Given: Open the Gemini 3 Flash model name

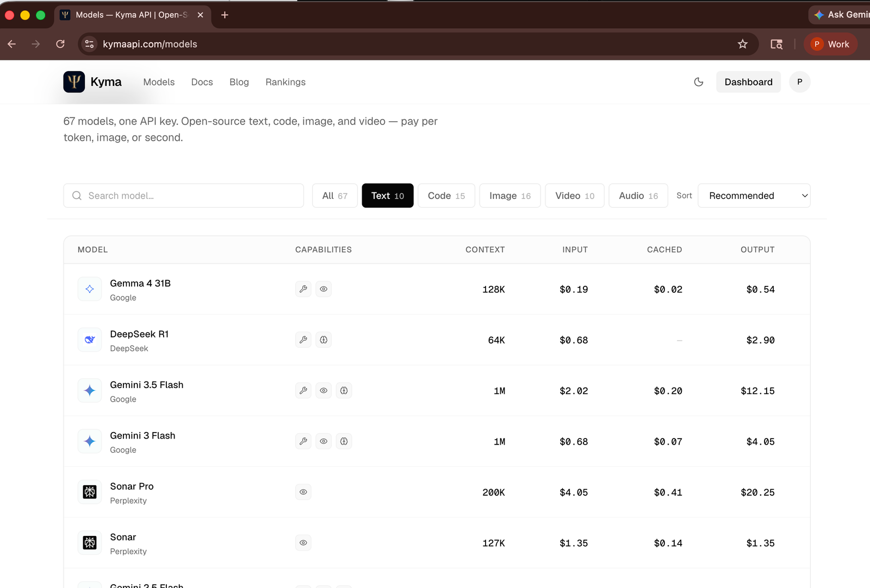Looking at the screenshot, I should [x=142, y=435].
